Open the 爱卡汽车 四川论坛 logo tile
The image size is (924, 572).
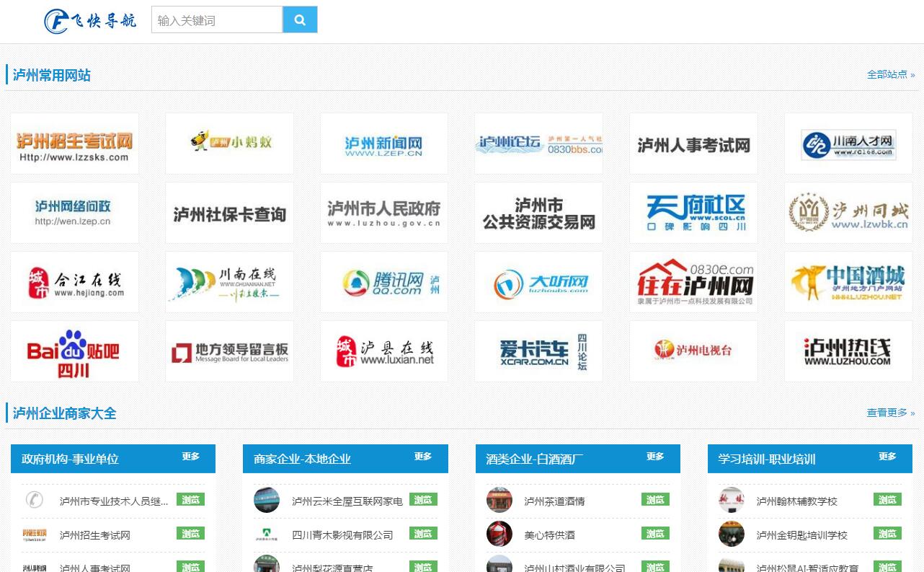(538, 351)
